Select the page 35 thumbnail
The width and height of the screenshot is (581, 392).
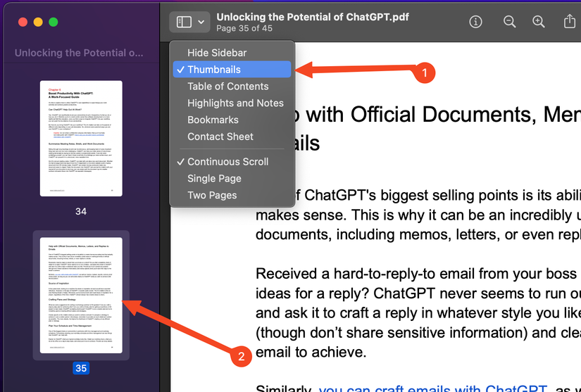[x=81, y=296]
